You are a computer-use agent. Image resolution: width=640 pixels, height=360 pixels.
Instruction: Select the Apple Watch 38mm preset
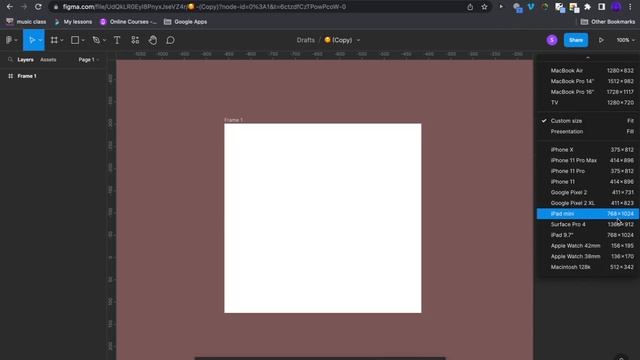[x=588, y=256]
